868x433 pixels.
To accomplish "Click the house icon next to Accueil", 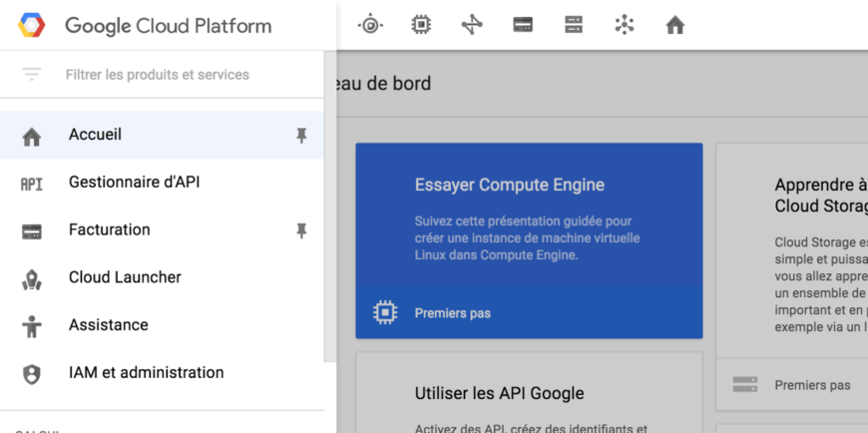I will [32, 137].
